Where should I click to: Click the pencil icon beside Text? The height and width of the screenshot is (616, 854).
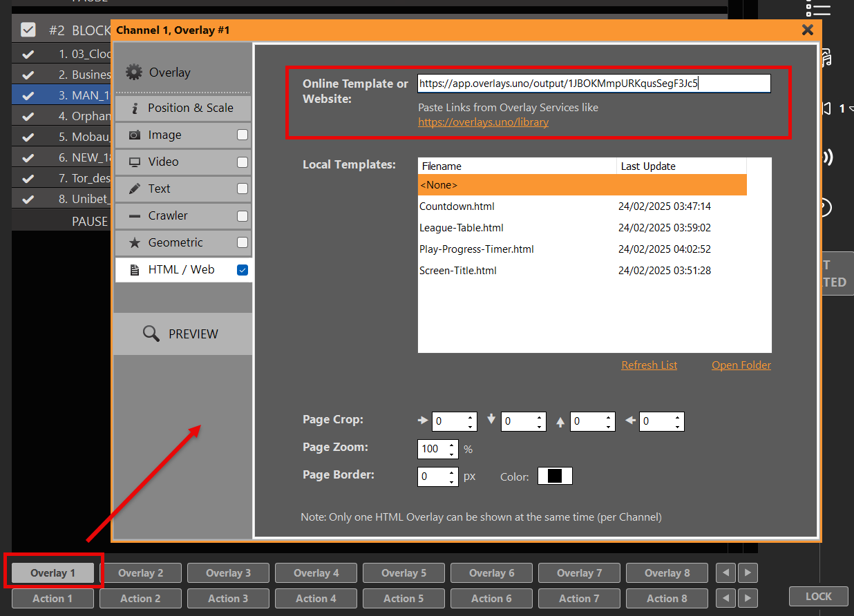point(135,189)
